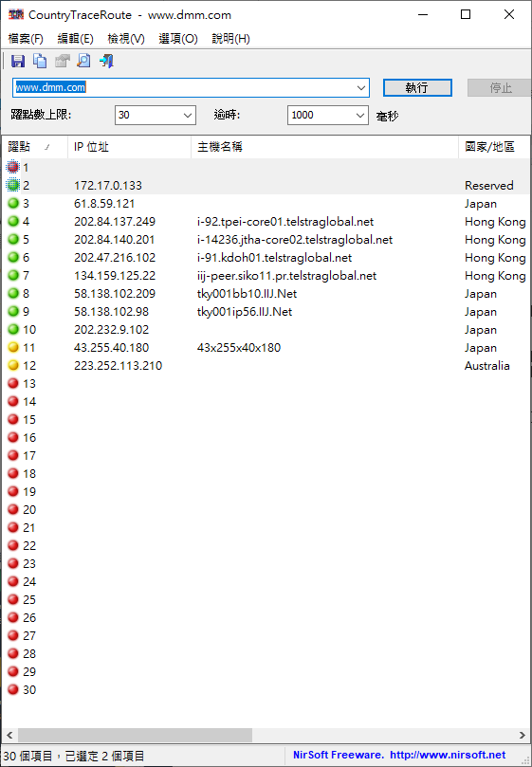
Task: Open the 說明(H) menu
Action: 231,39
